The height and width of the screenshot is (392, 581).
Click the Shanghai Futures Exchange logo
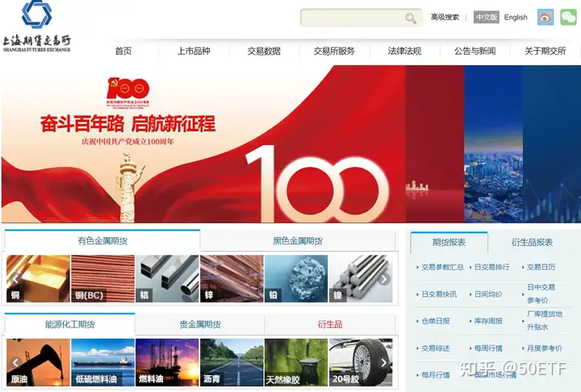pyautogui.click(x=36, y=26)
